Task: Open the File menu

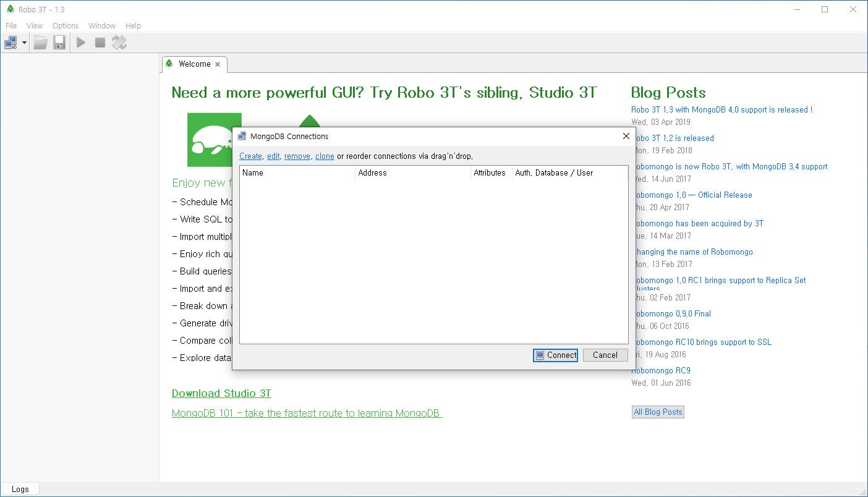Action: [x=11, y=25]
